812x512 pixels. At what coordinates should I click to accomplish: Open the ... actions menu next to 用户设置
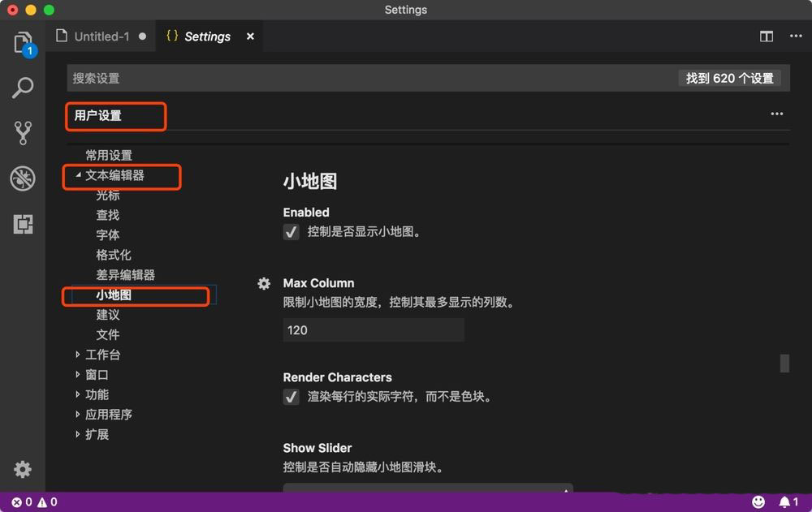click(776, 114)
